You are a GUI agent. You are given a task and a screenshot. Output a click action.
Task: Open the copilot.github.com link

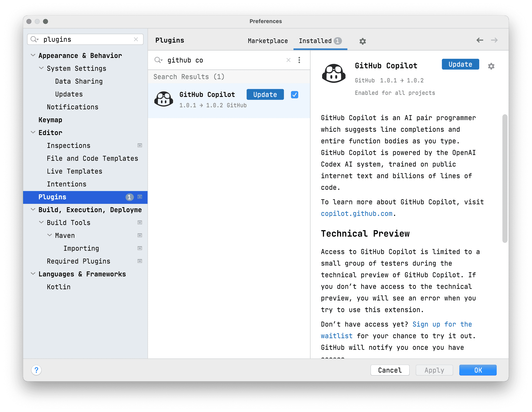[x=356, y=214]
